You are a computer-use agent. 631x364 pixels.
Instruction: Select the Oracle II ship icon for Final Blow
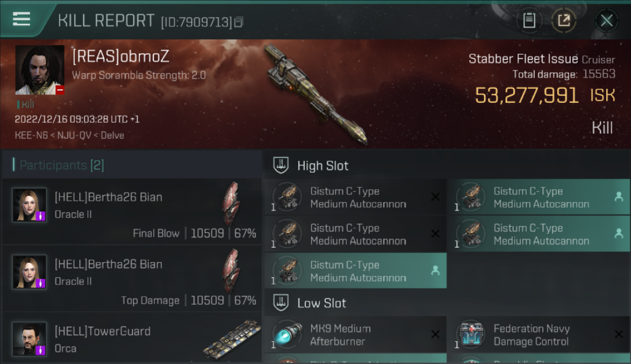point(231,203)
